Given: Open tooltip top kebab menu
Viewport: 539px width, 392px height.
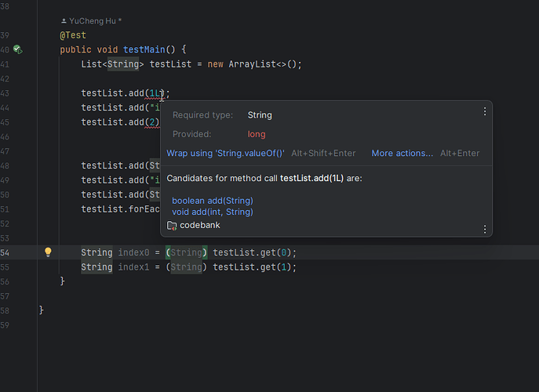Looking at the screenshot, I should pos(485,111).
